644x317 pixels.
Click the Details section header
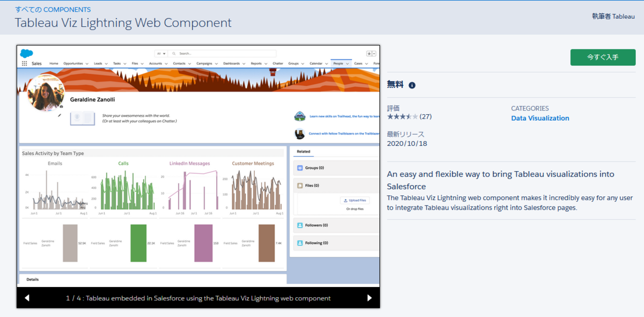(x=32, y=279)
